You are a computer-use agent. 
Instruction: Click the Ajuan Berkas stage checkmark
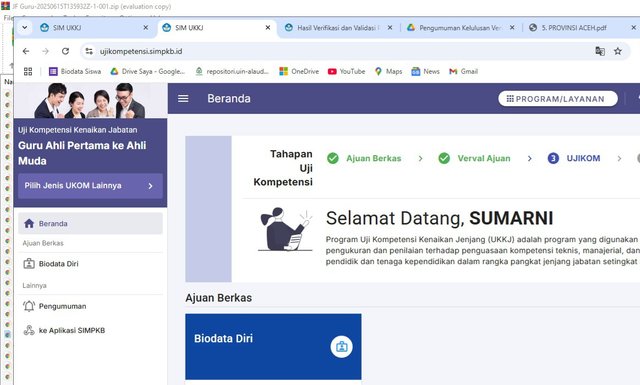click(333, 158)
